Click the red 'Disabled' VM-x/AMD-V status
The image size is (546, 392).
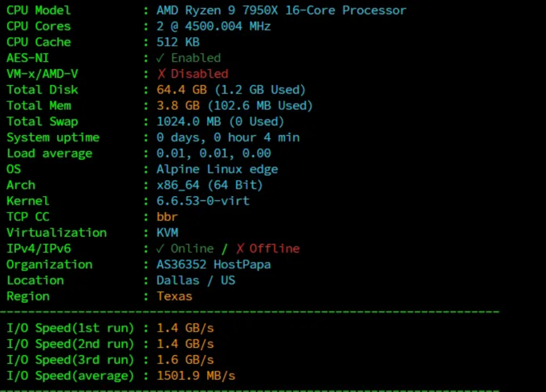pyautogui.click(x=199, y=73)
